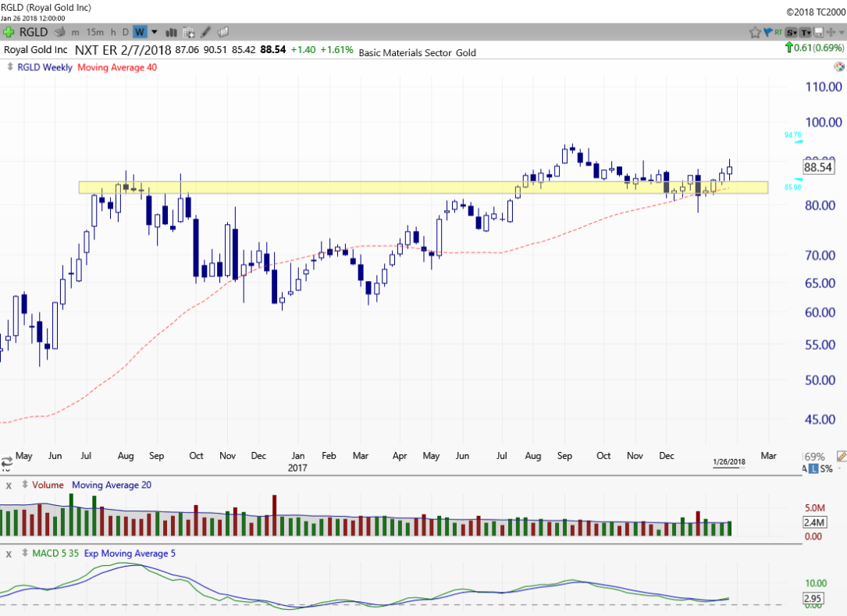This screenshot has width=847, height=616.
Task: Expand the T dropdown in the toolbar
Action: pyautogui.click(x=806, y=32)
